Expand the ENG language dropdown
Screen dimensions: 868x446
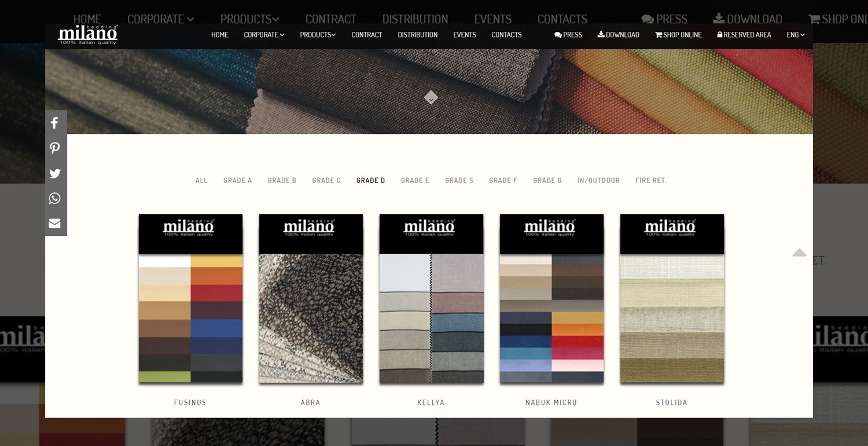pyautogui.click(x=796, y=35)
